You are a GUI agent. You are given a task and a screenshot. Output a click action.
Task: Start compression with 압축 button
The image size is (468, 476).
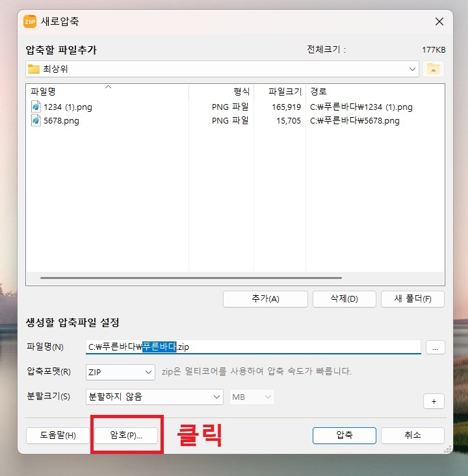(x=344, y=436)
